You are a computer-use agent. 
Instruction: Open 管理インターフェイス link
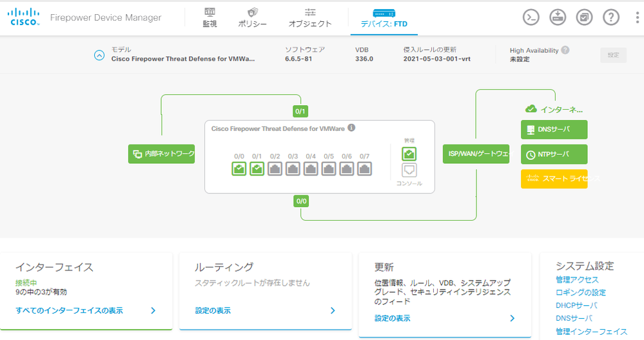[591, 332]
